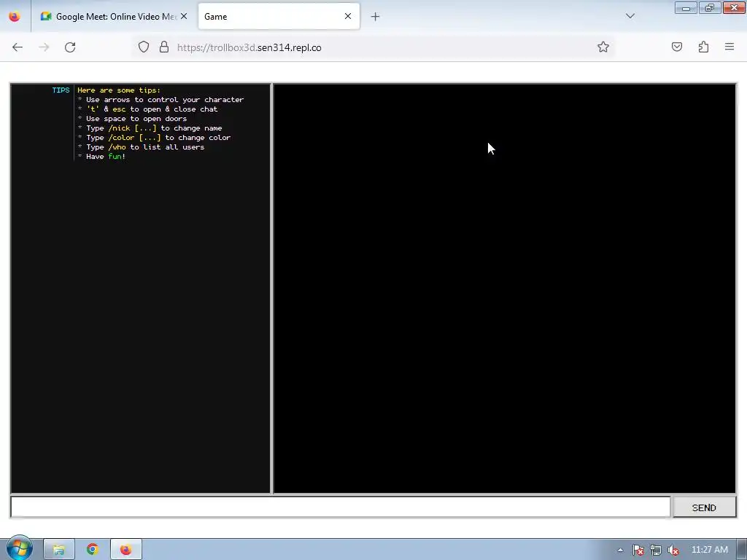Open the tracking protection shield icon
Image resolution: width=747 pixels, height=560 pixels.
(144, 47)
